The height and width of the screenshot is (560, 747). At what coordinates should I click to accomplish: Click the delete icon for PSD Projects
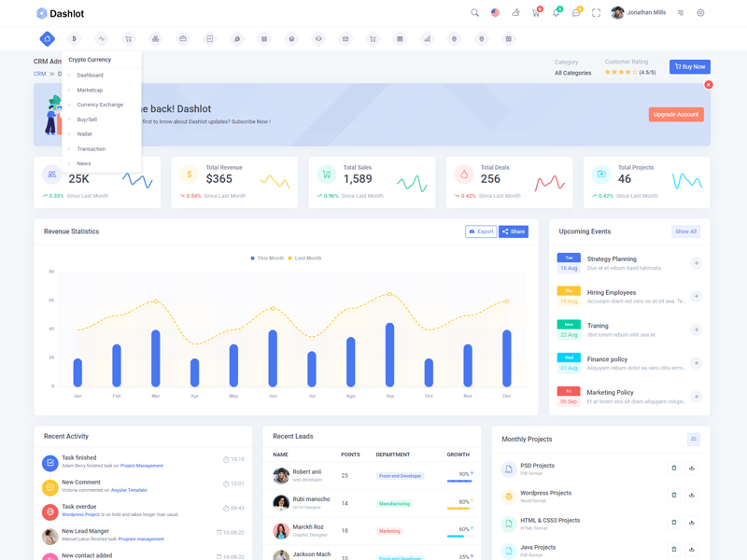pos(674,468)
